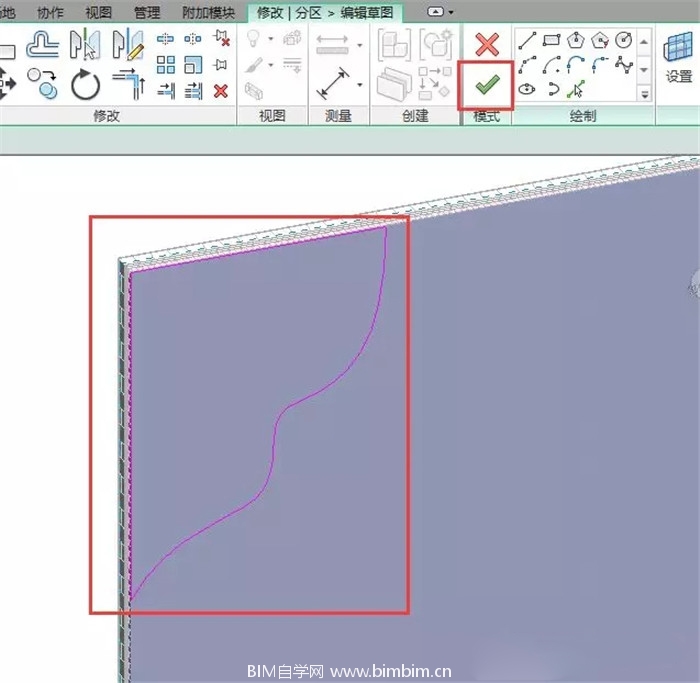The image size is (700, 683).
Task: Choose the Circumscribed Polygon draw tool
Action: pos(600,40)
